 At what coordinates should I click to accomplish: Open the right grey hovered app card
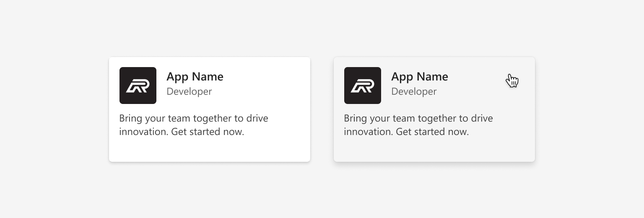tap(434, 109)
